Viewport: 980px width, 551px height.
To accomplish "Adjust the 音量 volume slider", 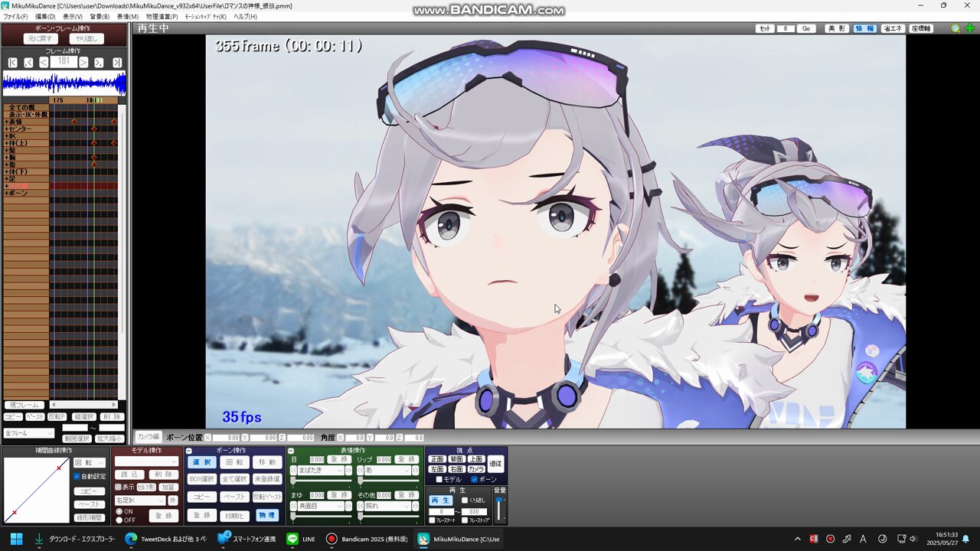I will coord(500,509).
